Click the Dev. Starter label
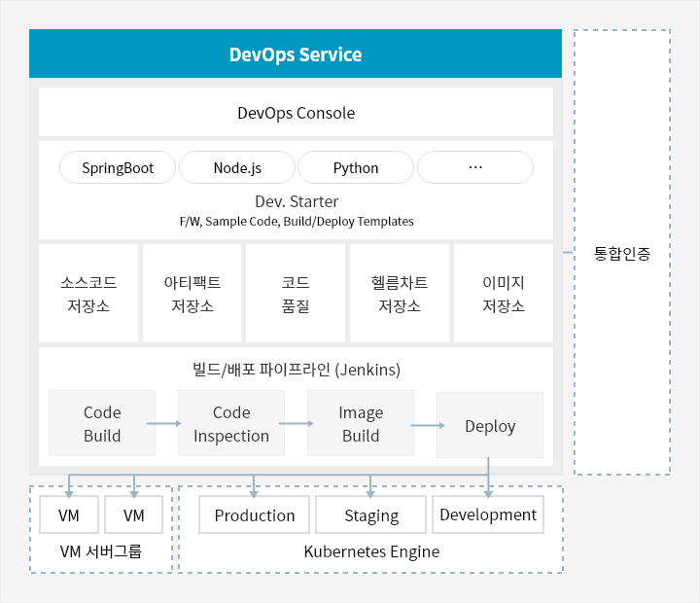Image resolution: width=700 pixels, height=603 pixels. click(x=297, y=201)
